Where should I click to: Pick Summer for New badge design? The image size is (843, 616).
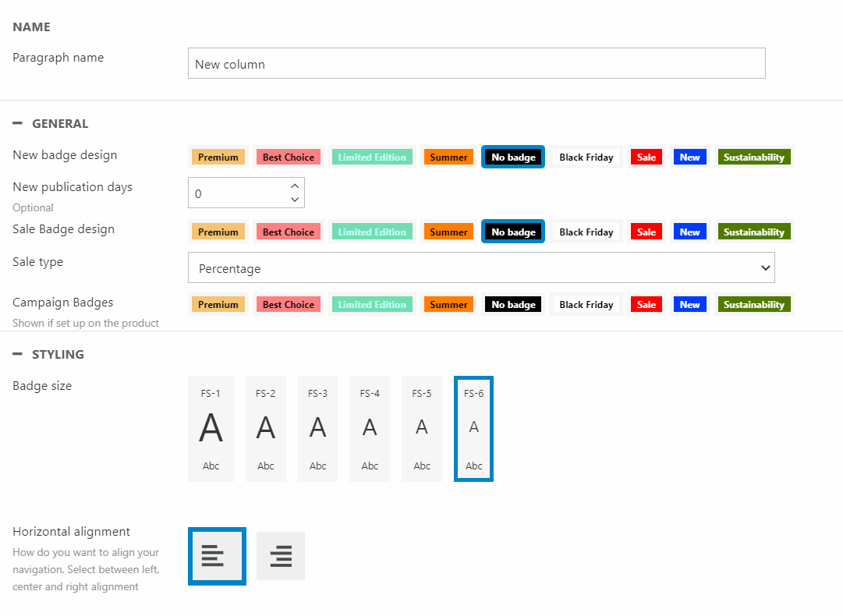448,158
